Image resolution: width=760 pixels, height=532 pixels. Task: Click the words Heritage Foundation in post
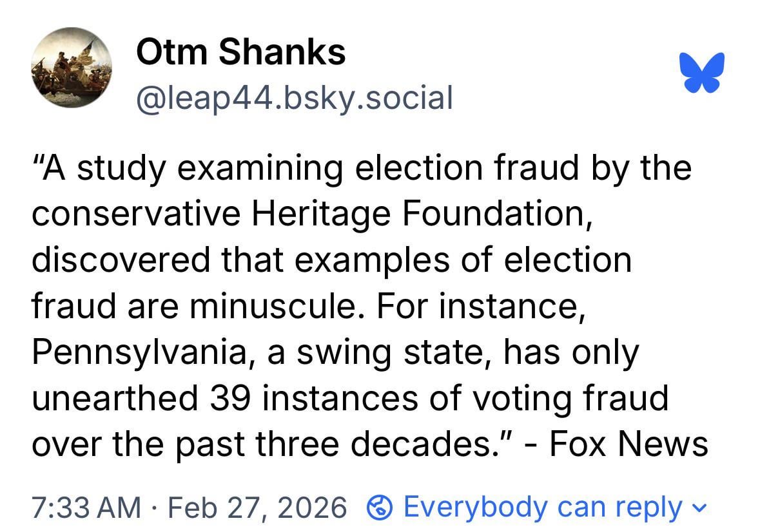click(420, 214)
